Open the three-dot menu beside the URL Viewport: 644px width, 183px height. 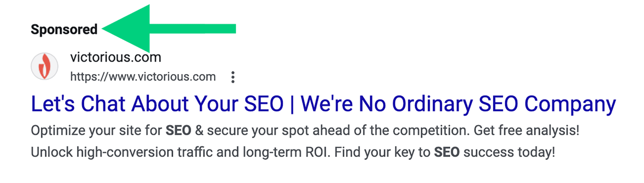pyautogui.click(x=233, y=77)
